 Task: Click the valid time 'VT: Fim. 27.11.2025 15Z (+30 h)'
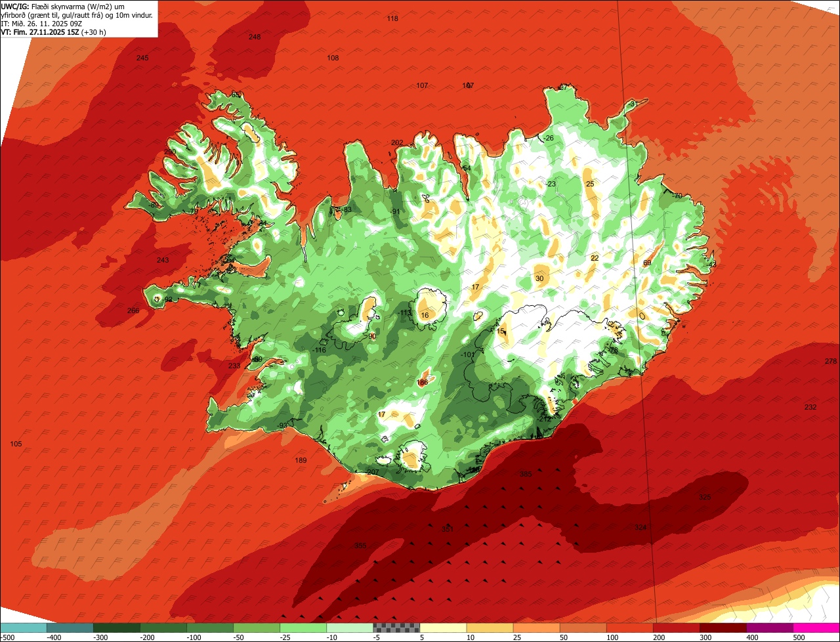[54, 32]
